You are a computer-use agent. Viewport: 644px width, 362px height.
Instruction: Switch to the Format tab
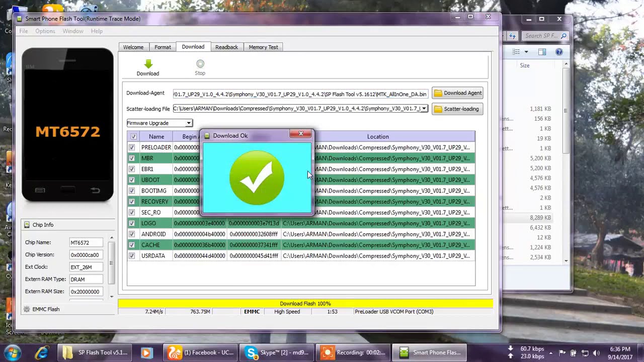[163, 47]
